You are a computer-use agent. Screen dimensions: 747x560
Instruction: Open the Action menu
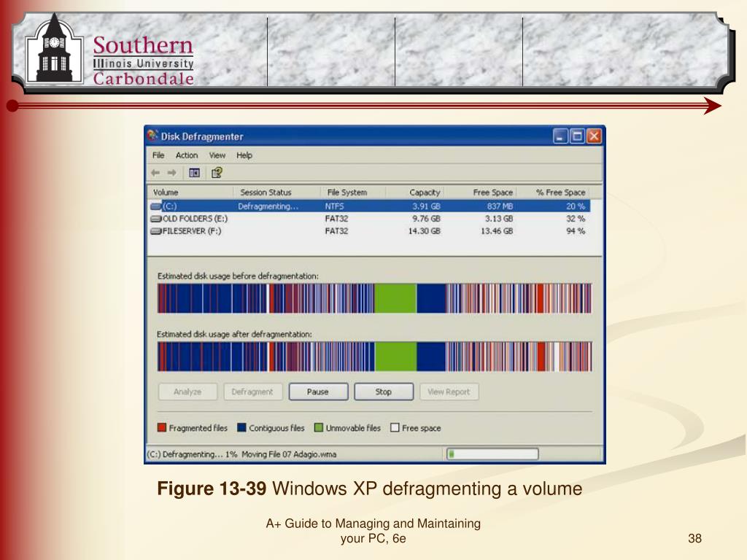click(x=187, y=155)
